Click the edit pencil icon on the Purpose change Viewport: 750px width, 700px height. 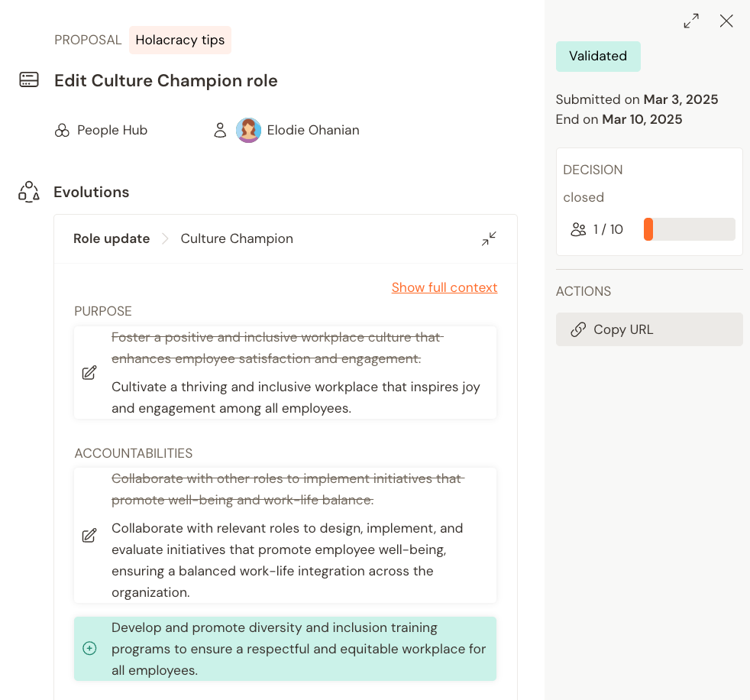(89, 372)
